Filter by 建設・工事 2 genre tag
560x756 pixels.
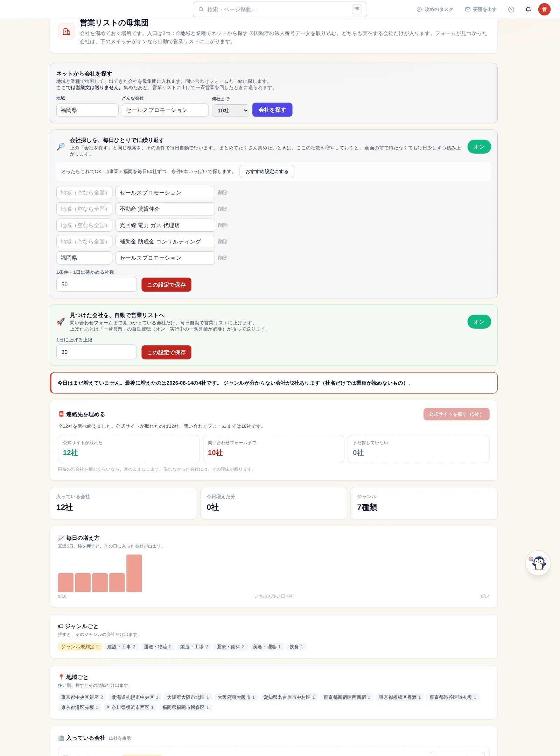(x=121, y=646)
